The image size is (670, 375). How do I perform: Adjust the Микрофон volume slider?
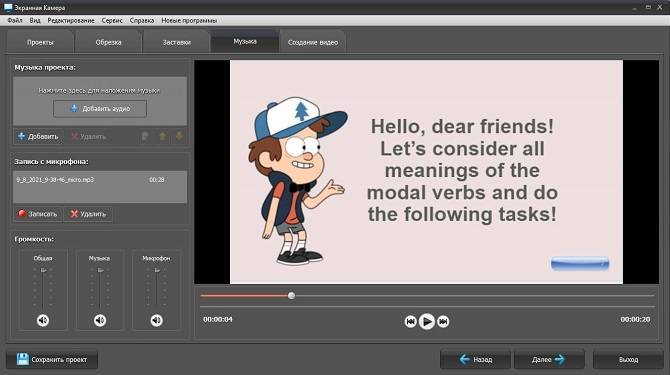(156, 270)
